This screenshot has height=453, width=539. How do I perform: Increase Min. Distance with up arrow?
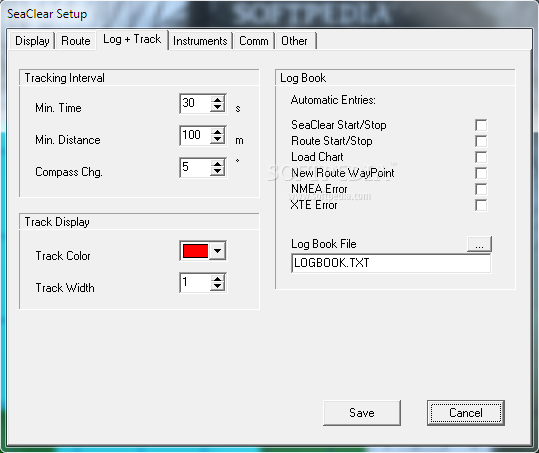[x=218, y=132]
